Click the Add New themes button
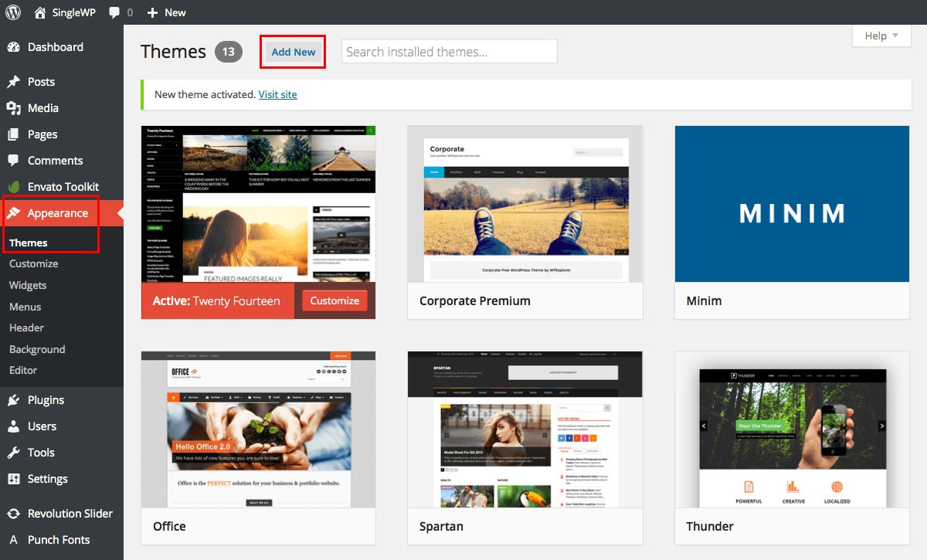 click(x=293, y=52)
